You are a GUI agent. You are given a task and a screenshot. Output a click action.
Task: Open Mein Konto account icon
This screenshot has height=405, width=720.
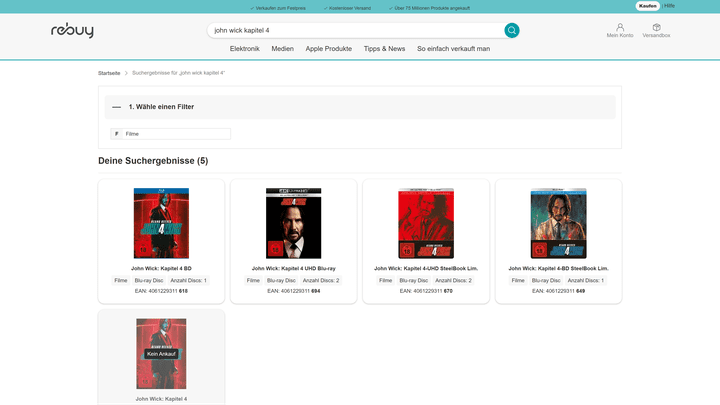pos(620,27)
